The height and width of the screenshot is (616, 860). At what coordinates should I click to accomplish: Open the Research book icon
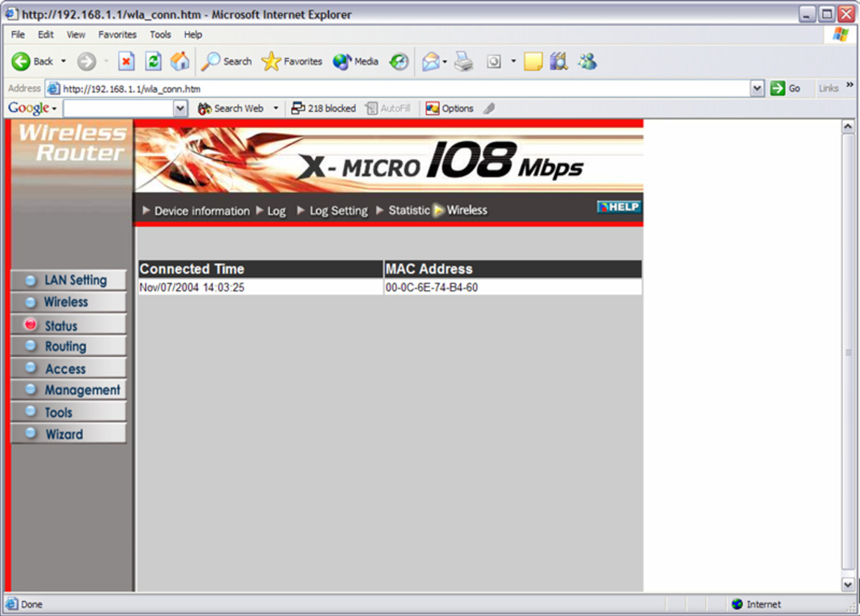pyautogui.click(x=559, y=62)
